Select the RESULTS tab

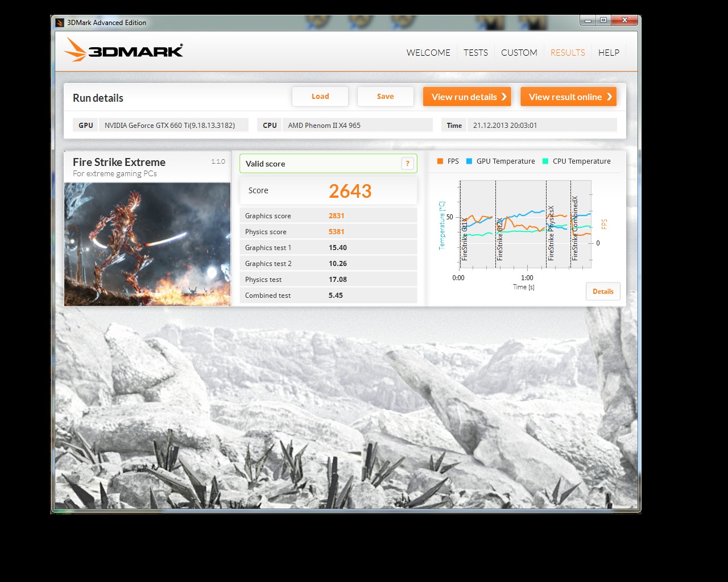coord(568,52)
